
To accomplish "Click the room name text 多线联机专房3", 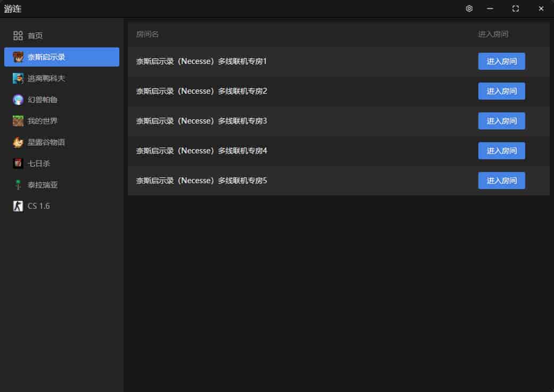I will pyautogui.click(x=201, y=121).
